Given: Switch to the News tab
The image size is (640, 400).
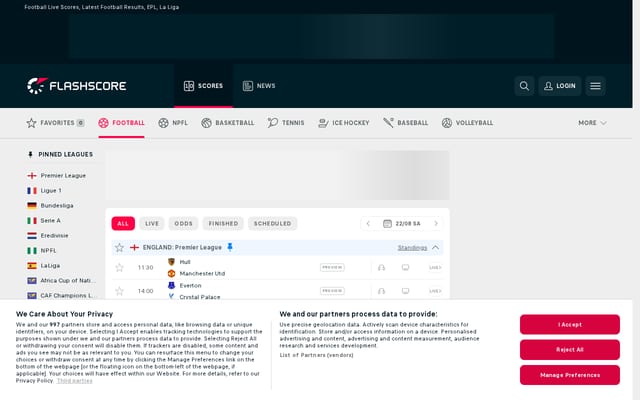Looking at the screenshot, I should coord(259,86).
